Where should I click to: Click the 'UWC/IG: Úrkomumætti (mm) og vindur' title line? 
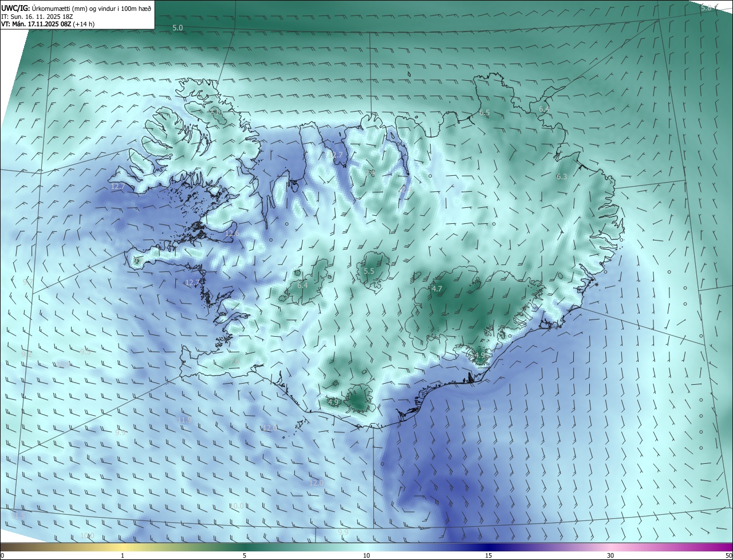[x=77, y=8]
